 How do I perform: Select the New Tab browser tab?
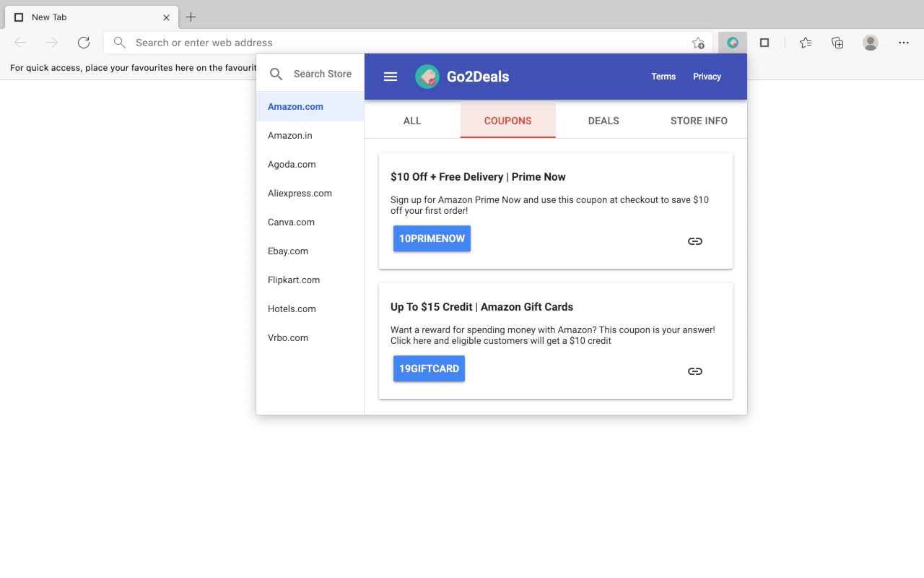tap(92, 17)
